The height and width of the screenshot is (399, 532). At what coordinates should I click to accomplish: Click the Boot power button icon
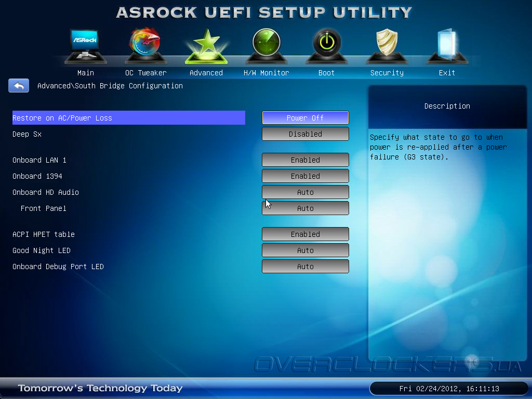[327, 46]
